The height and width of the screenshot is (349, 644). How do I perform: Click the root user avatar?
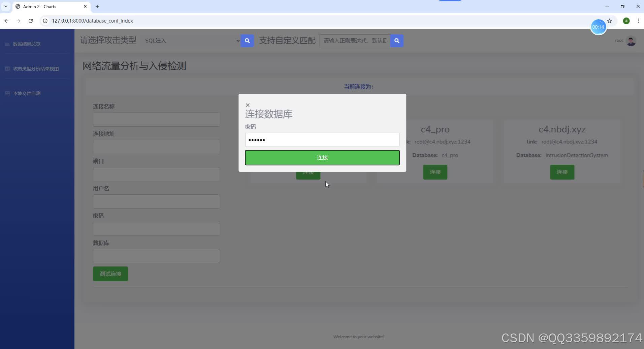pyautogui.click(x=631, y=40)
